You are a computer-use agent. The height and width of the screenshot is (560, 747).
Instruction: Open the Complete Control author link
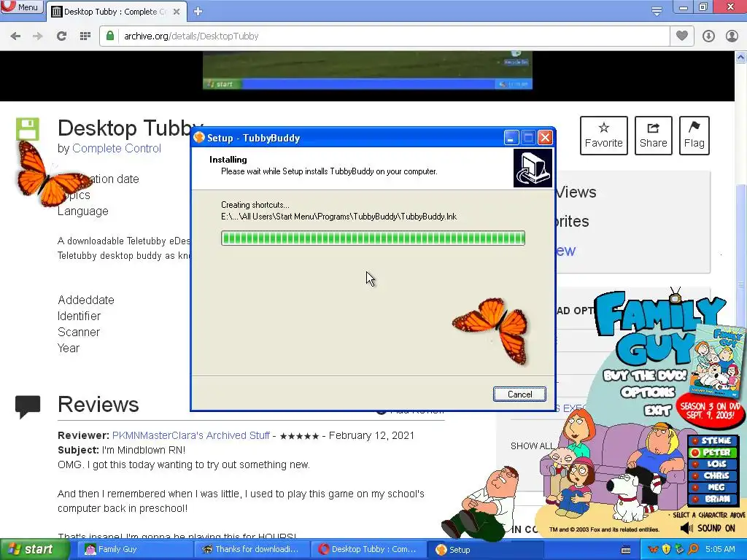(116, 148)
